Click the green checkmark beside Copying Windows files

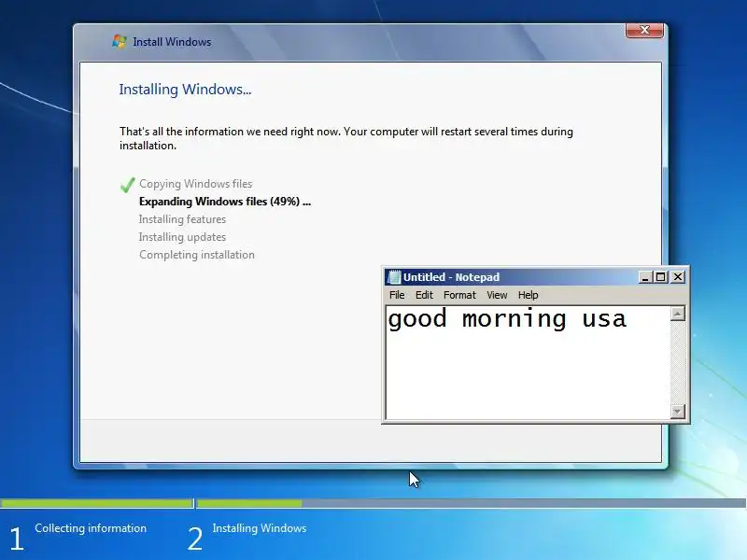click(x=127, y=184)
